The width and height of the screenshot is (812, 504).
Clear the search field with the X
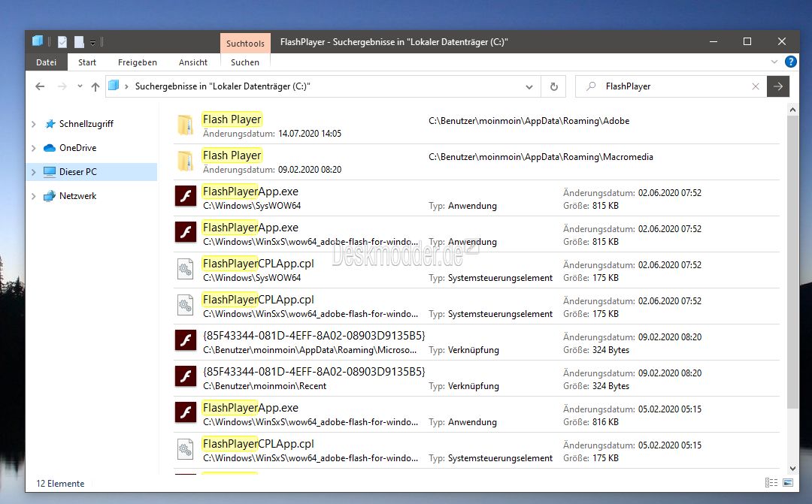756,86
